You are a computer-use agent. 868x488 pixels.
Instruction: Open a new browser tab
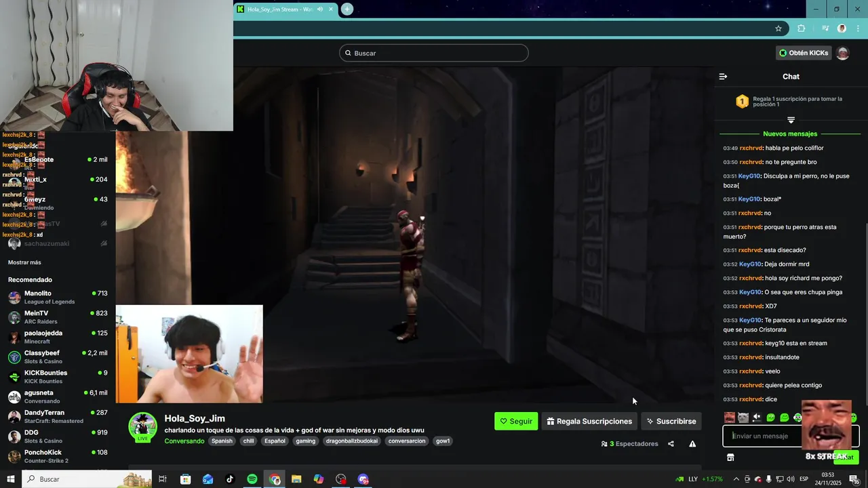click(x=347, y=9)
